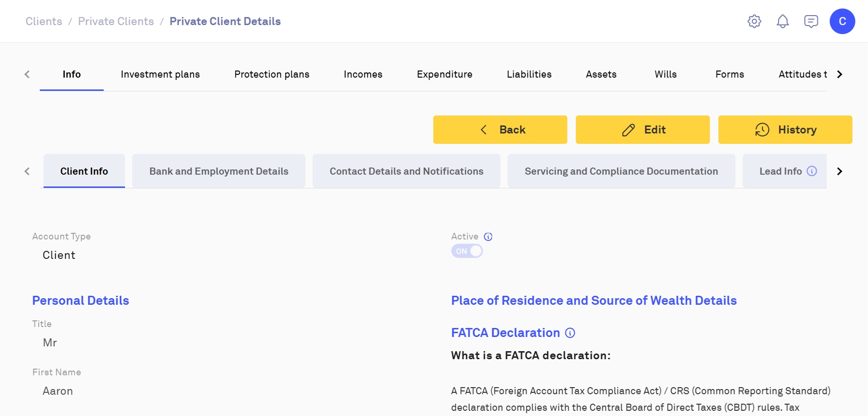Open the messages chat icon
The height and width of the screenshot is (416, 868).
[811, 21]
